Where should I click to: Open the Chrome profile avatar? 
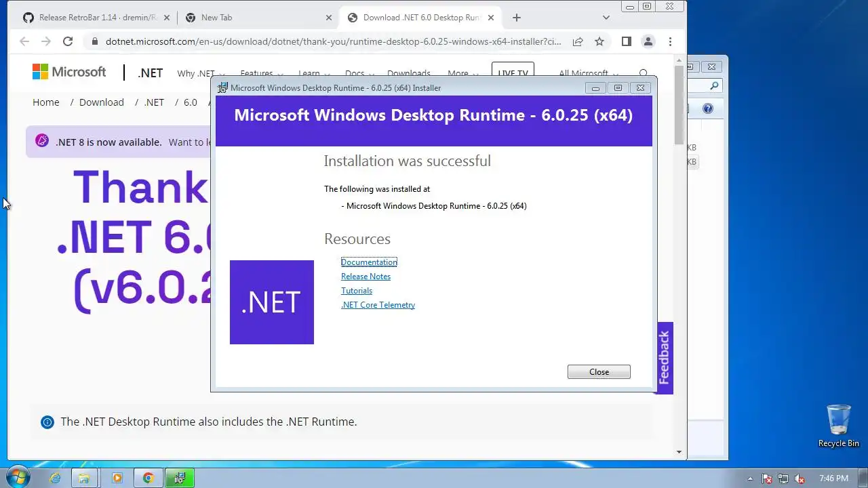point(648,41)
